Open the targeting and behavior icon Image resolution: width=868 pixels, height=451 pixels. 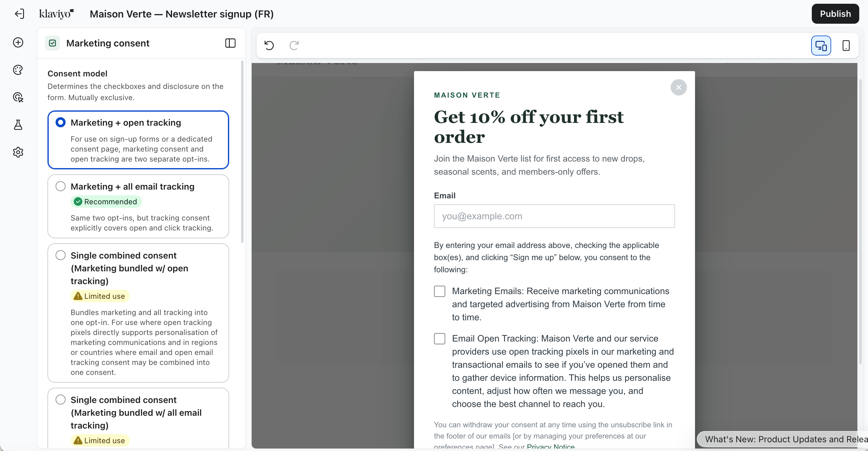(18, 98)
